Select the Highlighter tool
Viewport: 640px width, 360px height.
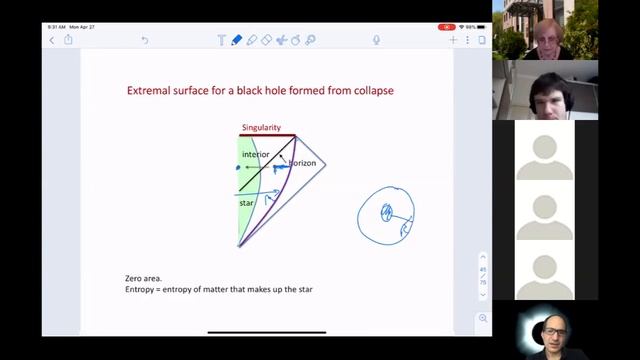coord(251,40)
